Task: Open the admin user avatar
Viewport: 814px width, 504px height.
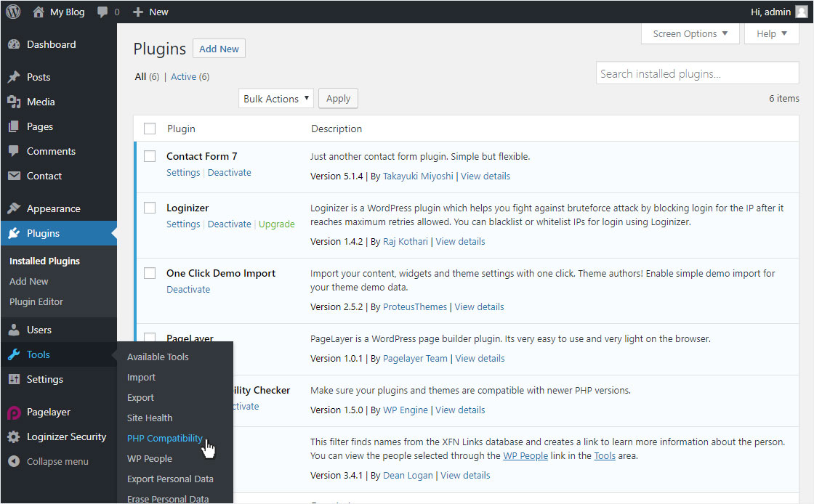Action: click(x=802, y=12)
